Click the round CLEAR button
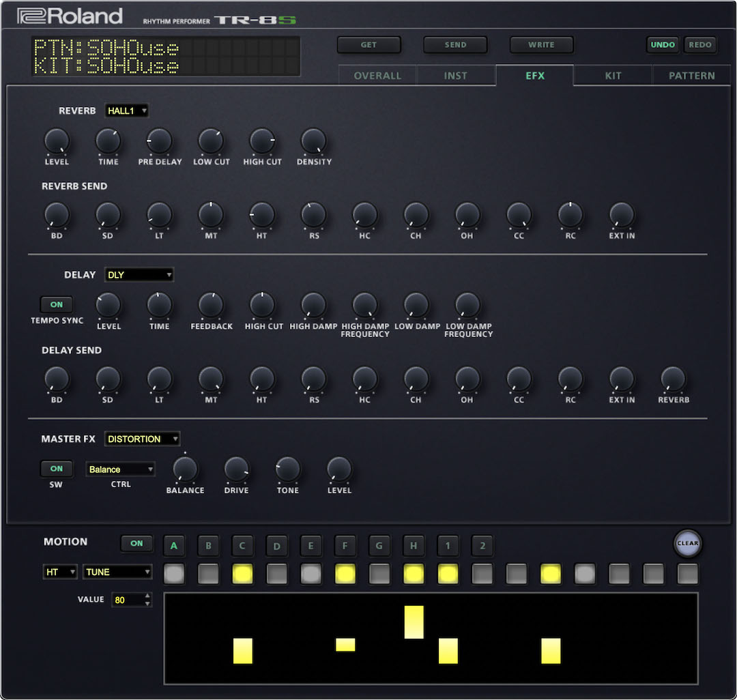This screenshot has height=700, width=737. pos(687,544)
